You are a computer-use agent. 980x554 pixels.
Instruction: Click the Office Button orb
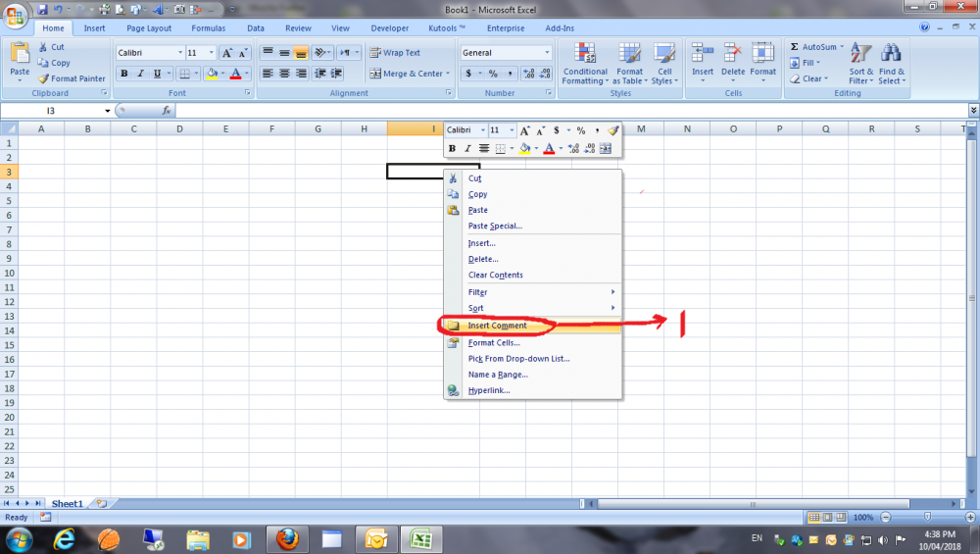click(x=15, y=15)
